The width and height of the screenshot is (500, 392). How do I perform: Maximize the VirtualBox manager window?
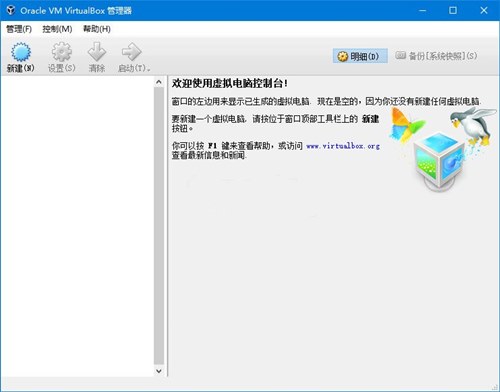click(x=453, y=11)
